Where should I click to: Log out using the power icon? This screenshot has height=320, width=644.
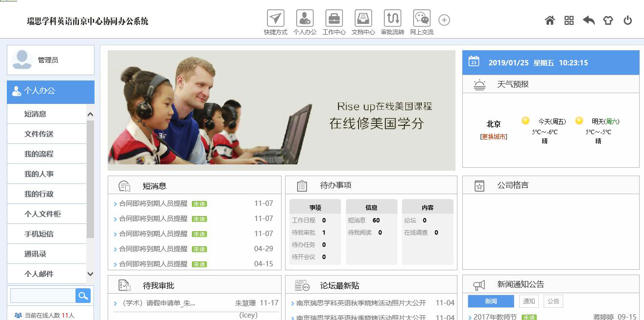click(627, 20)
